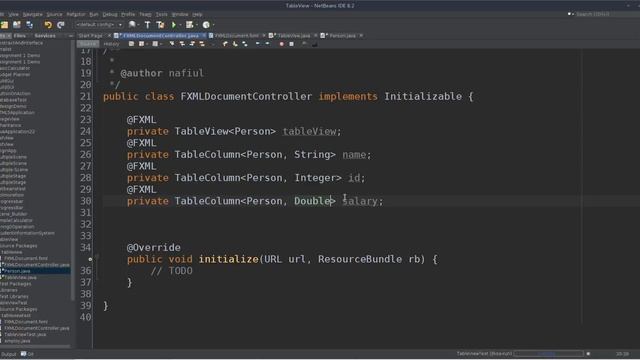Click the Forward navigation editor icon
This screenshot has width=640, height=360.
pyautogui.click(x=155, y=44)
